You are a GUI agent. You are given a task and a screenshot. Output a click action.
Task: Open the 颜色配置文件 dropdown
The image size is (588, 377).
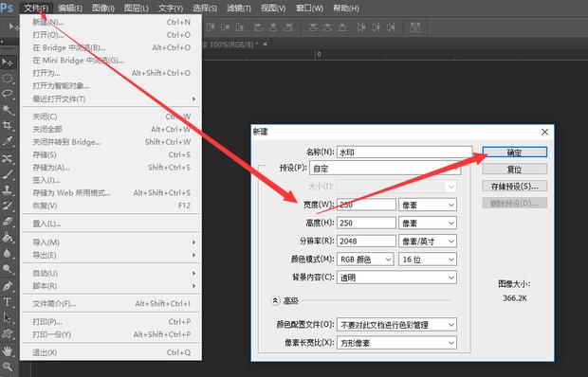pyautogui.click(x=396, y=325)
